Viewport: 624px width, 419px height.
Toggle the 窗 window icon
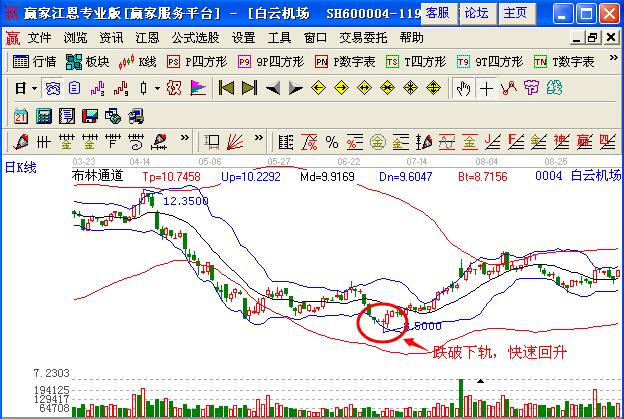(52, 88)
